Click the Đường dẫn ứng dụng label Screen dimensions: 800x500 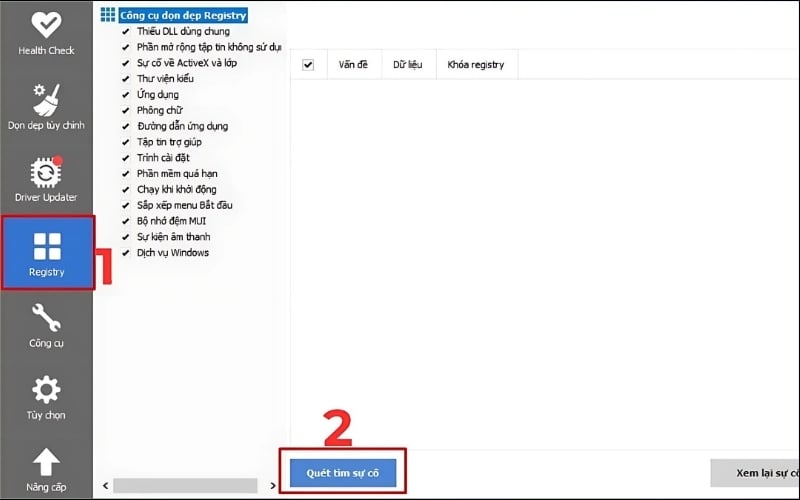click(x=183, y=127)
